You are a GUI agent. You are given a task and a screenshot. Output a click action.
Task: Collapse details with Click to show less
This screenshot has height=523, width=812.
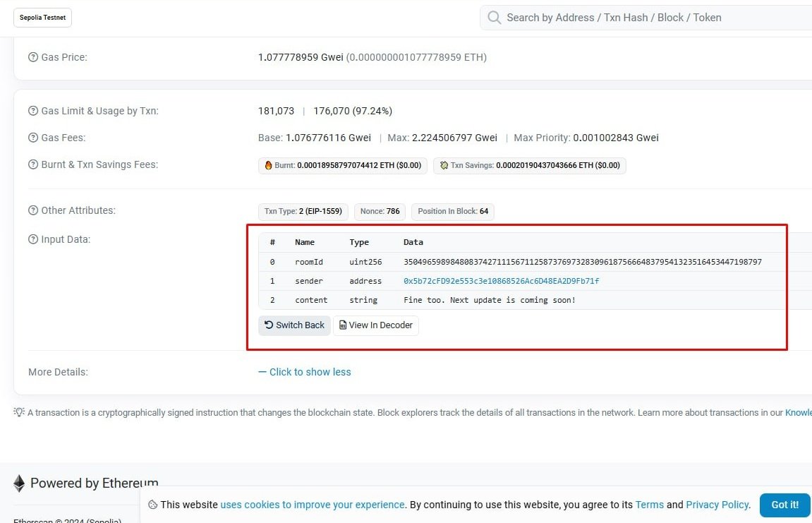pos(305,372)
